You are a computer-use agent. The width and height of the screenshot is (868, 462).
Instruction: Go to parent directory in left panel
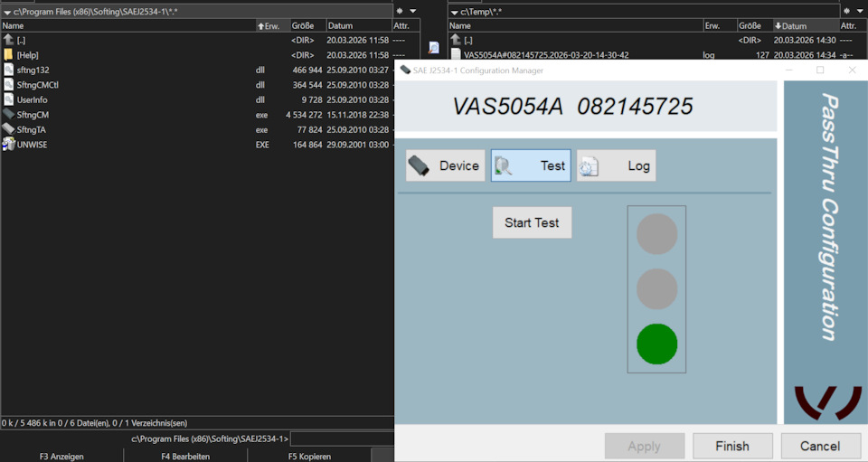pos(8,40)
